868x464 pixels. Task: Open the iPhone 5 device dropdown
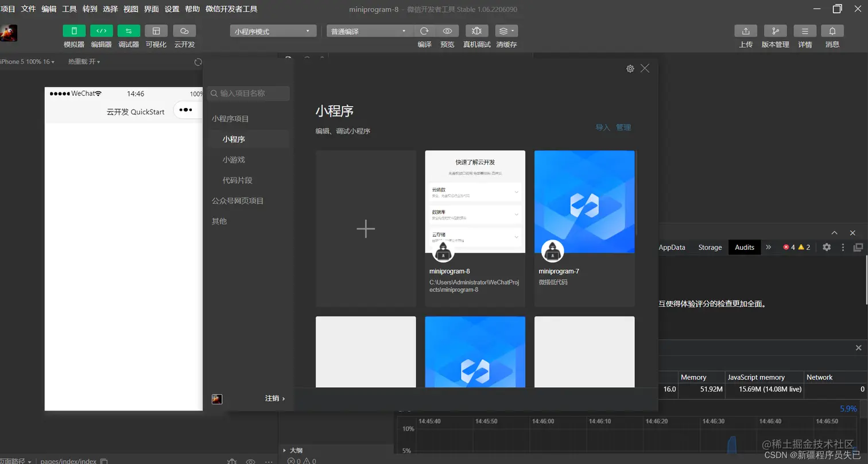[28, 61]
